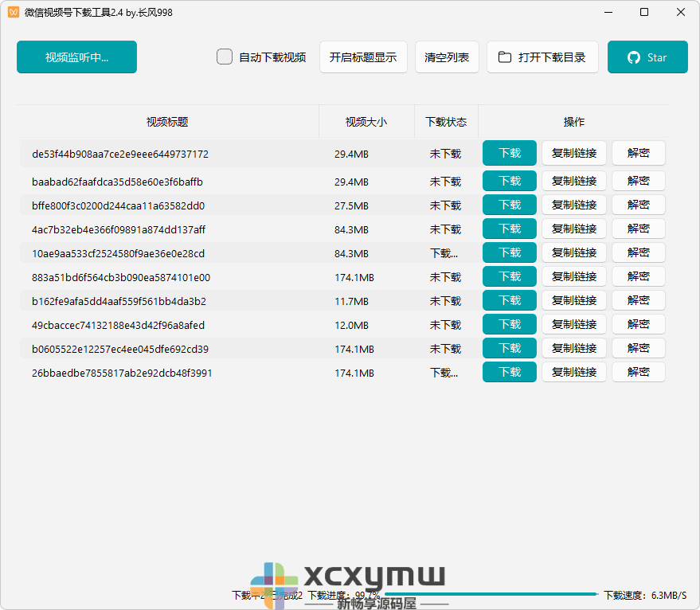Open the download directory via 打开下载目录
This screenshot has height=610, width=700.
[542, 57]
